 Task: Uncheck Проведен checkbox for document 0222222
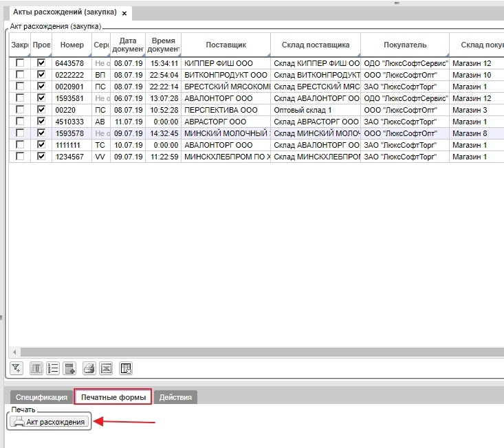pos(41,75)
